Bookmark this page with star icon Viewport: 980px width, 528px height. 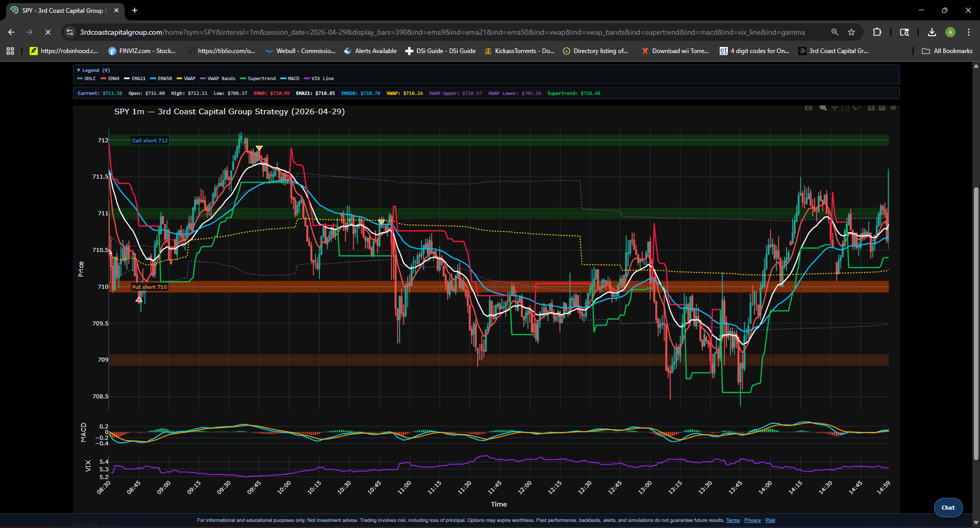click(x=851, y=32)
